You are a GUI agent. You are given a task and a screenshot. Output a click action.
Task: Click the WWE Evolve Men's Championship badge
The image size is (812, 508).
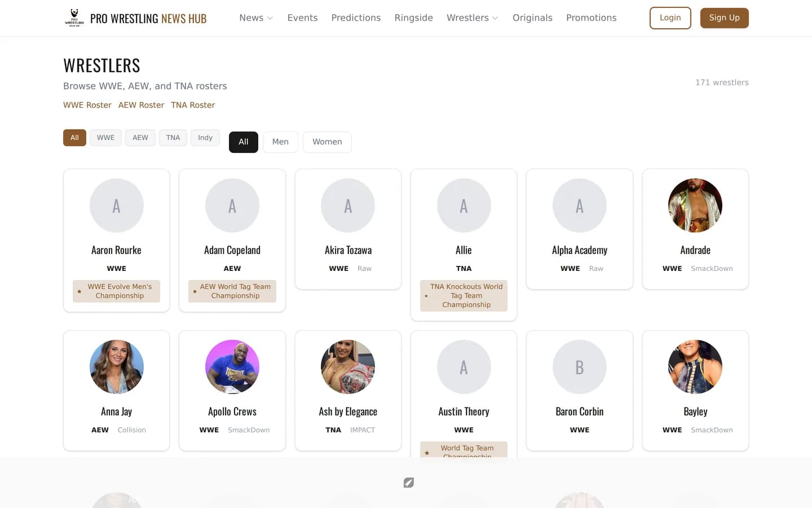pos(117,291)
